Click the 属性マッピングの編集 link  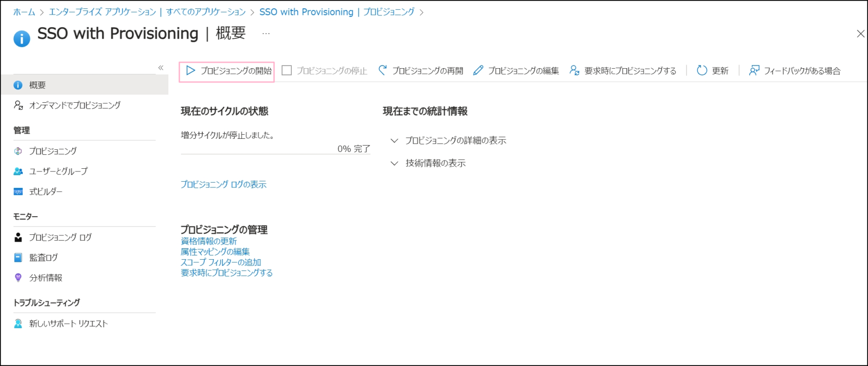(x=215, y=251)
